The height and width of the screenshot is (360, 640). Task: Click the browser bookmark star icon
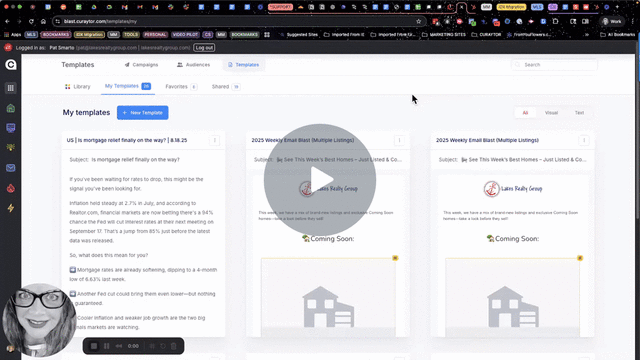[x=418, y=21]
